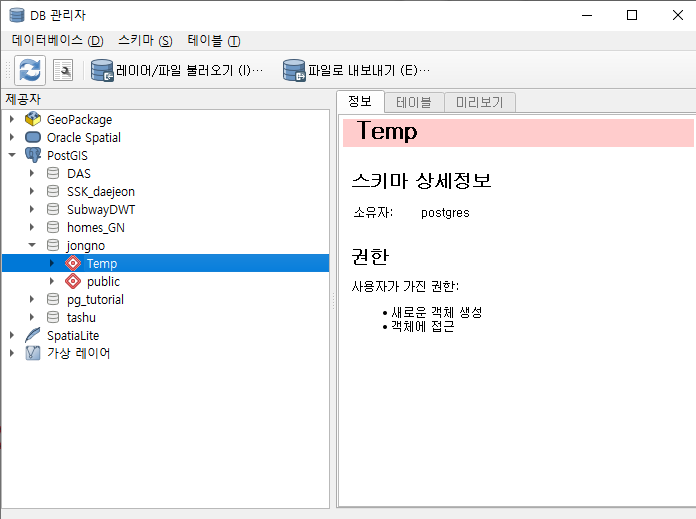Click the 새로운 객체 생성 permission text
696x519 pixels.
437,312
